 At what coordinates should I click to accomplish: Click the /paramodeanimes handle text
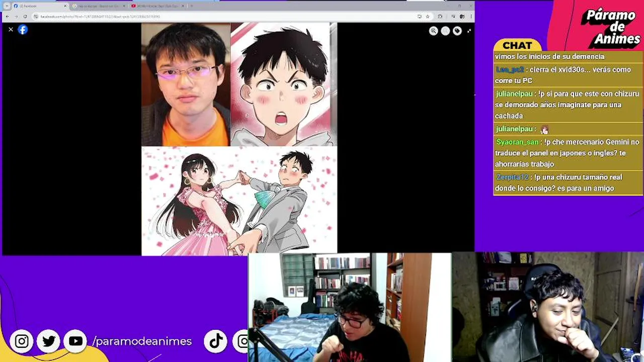(x=142, y=341)
